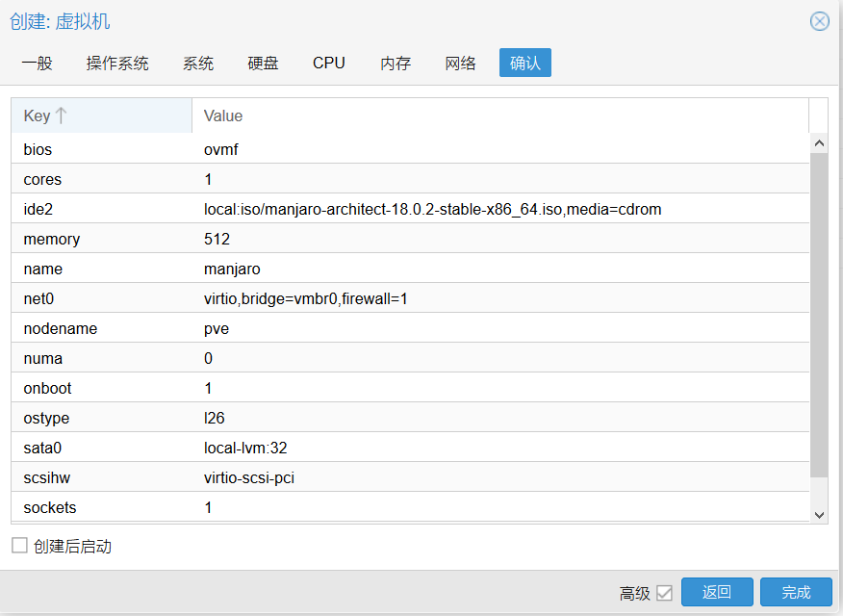
Task: Switch to the 一般 tab
Action: [x=37, y=64]
